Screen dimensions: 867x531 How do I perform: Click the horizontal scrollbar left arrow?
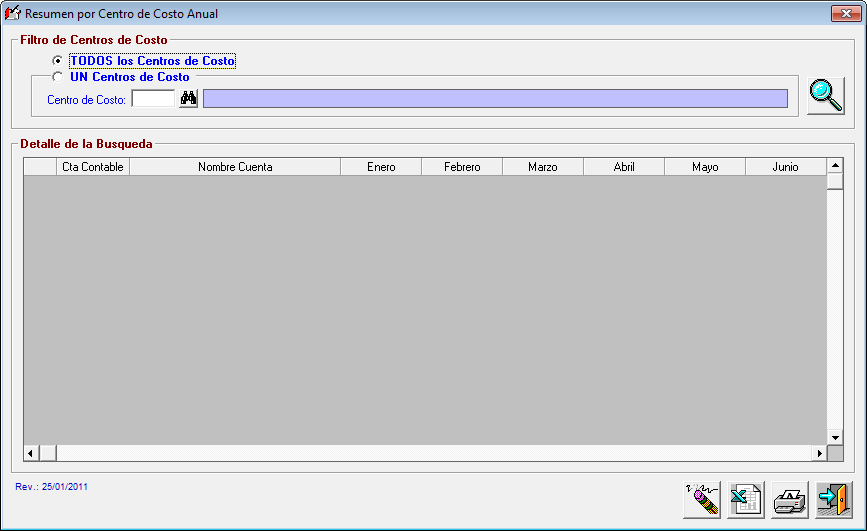click(30, 453)
